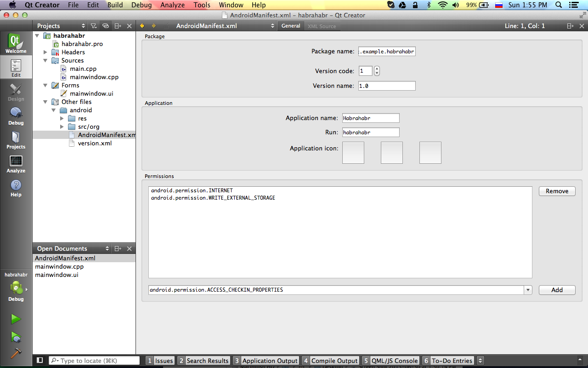
Task: Open the Build menu
Action: pyautogui.click(x=115, y=5)
